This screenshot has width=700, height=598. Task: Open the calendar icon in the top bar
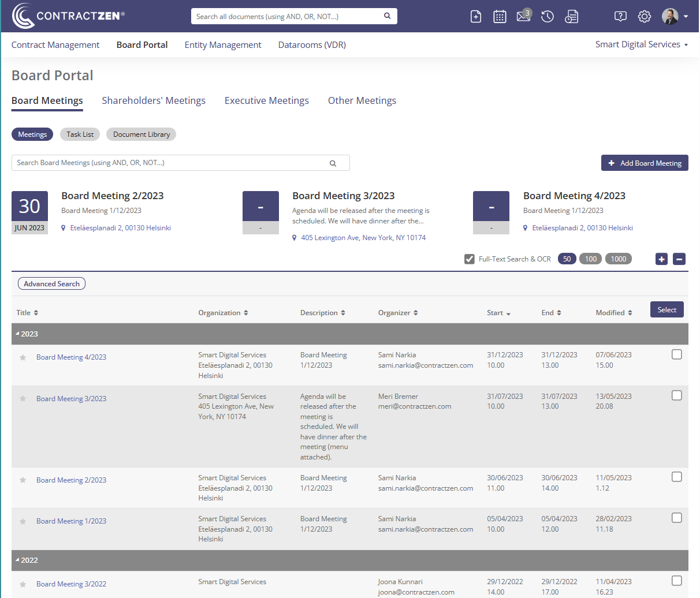500,17
